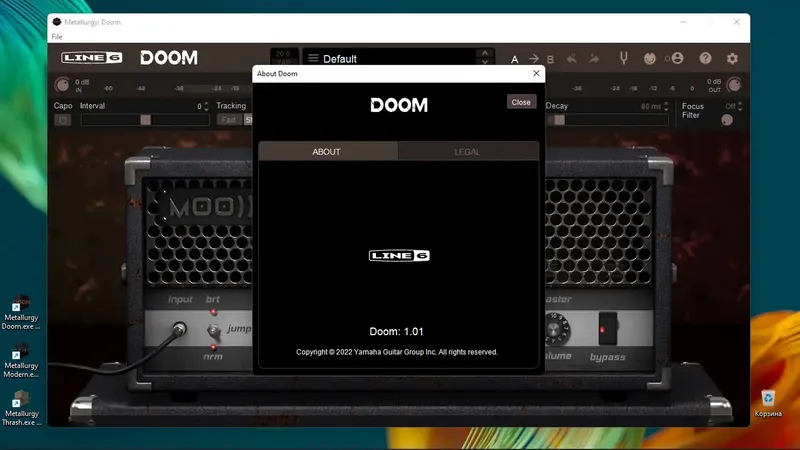Click the Line 6 logo in header
The height and width of the screenshot is (450, 800).
(x=92, y=58)
